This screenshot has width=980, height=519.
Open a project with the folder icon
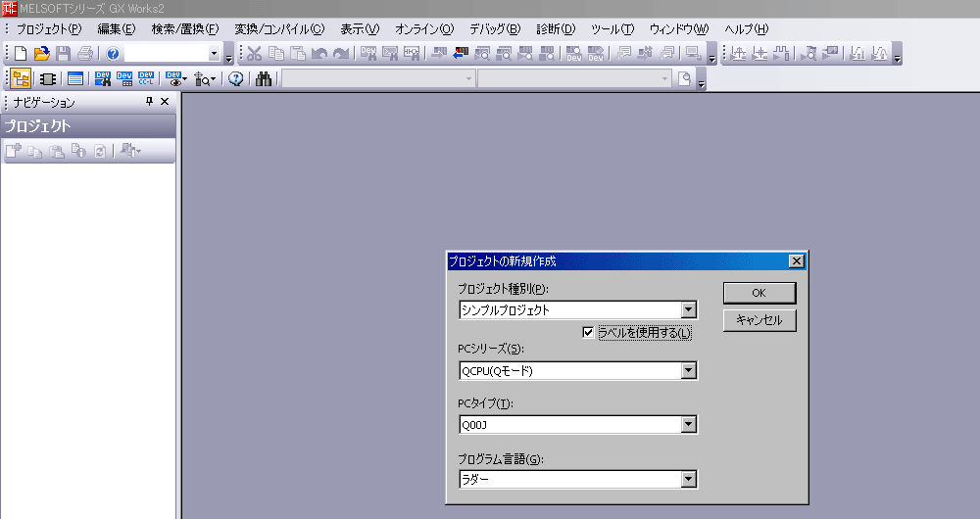point(42,54)
